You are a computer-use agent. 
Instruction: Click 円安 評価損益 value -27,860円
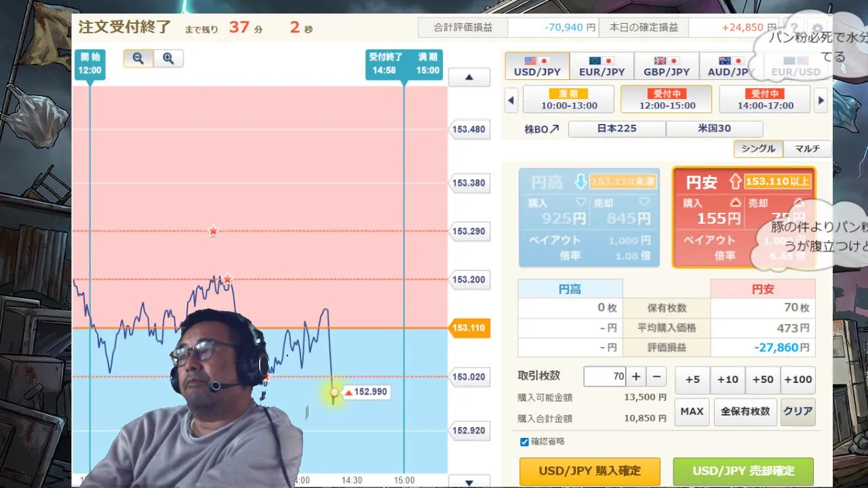click(782, 347)
